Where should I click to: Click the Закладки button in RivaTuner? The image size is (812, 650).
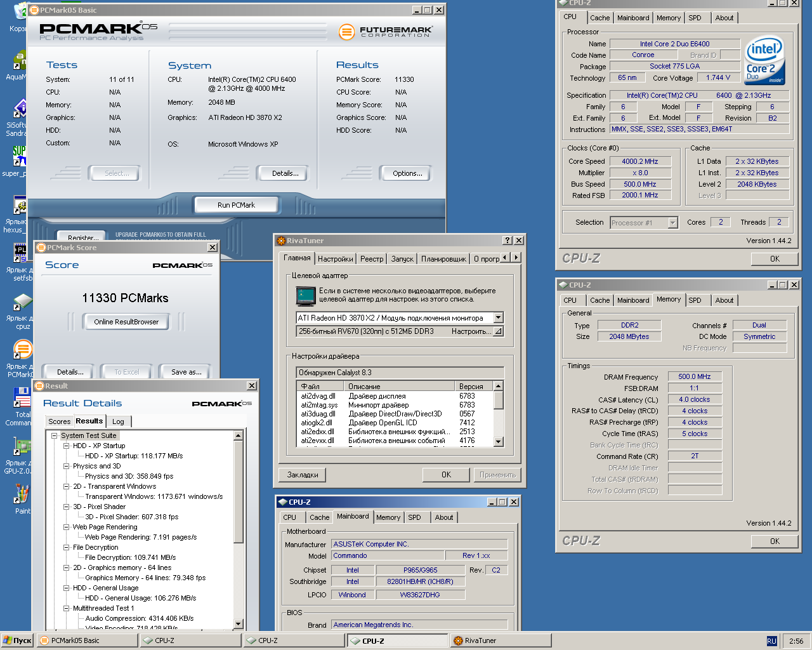303,475
